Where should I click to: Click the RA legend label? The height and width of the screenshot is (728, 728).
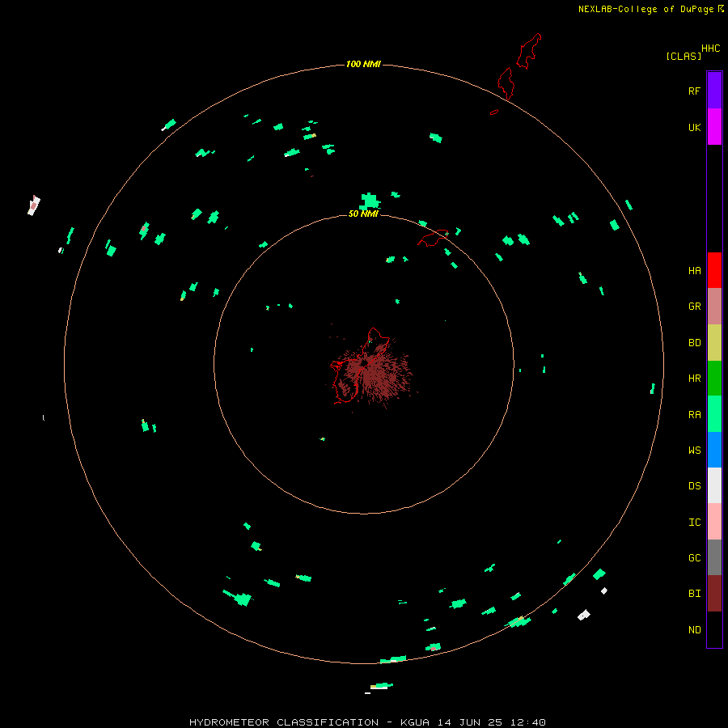[x=694, y=415]
